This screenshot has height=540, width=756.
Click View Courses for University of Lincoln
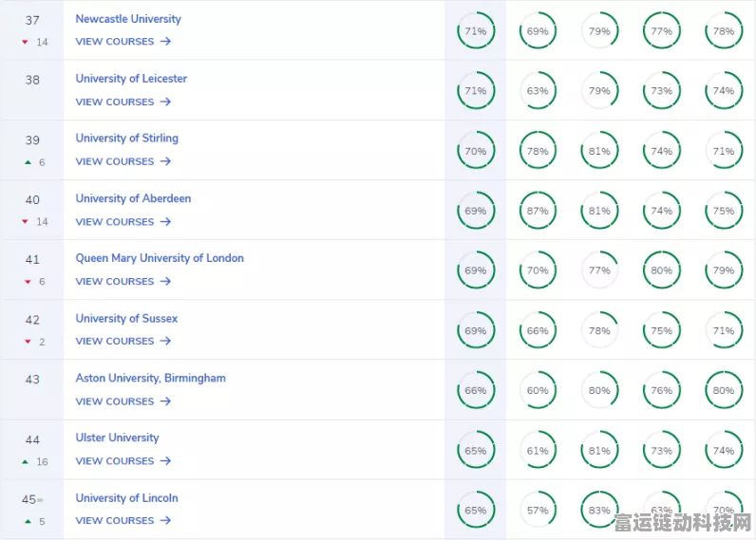click(123, 521)
